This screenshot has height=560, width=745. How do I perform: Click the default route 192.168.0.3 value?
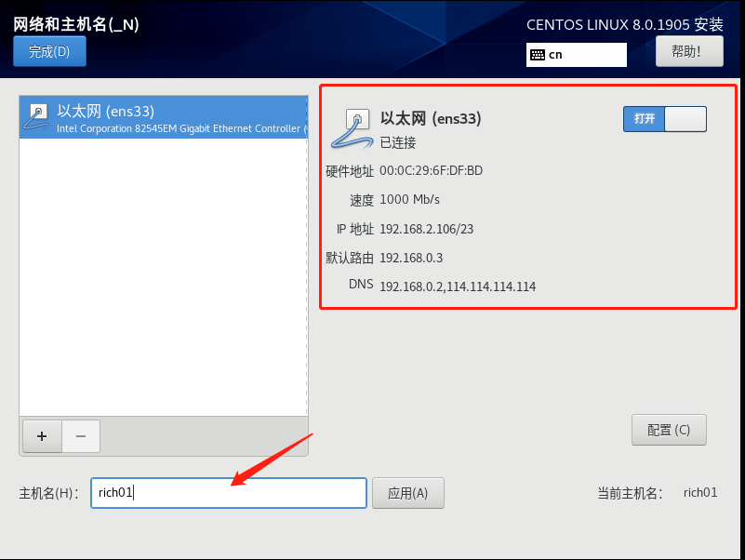coord(411,258)
